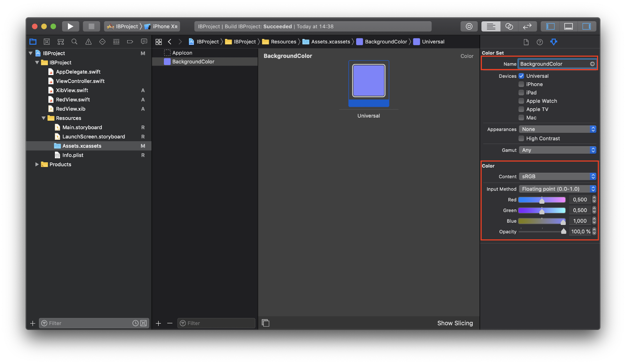Click the Red color slider

(x=542, y=200)
